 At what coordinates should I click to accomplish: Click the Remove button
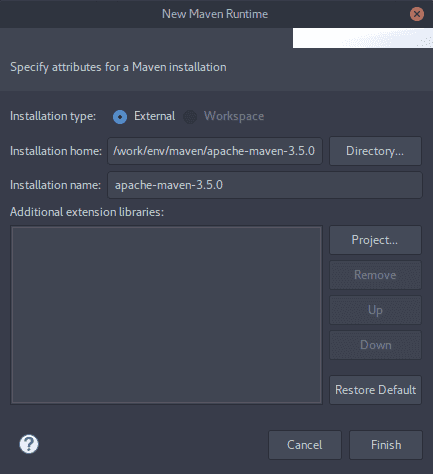[x=375, y=275]
